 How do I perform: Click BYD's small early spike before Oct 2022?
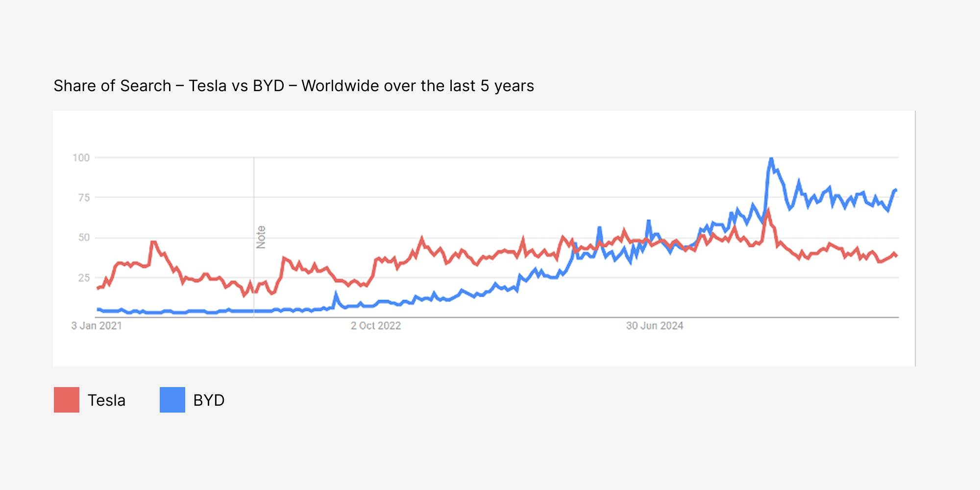point(336,294)
